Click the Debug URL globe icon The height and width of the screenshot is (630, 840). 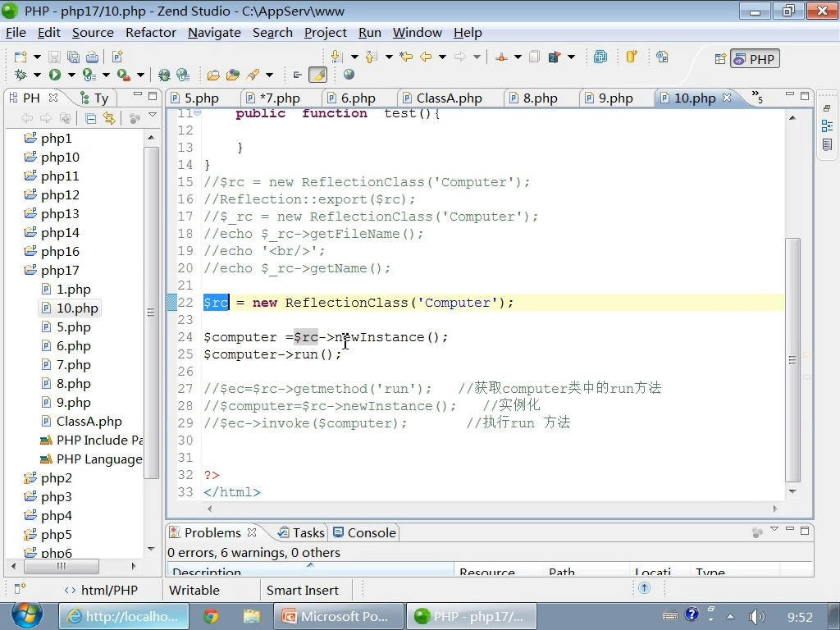coord(164,75)
